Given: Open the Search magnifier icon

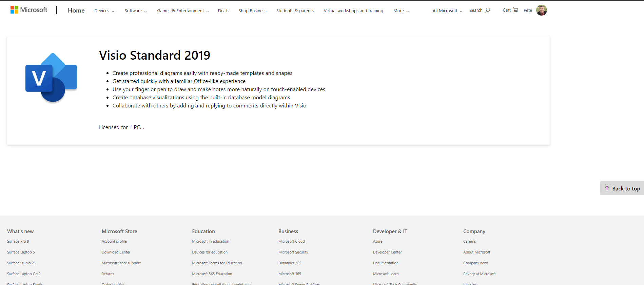Looking at the screenshot, I should [x=487, y=10].
